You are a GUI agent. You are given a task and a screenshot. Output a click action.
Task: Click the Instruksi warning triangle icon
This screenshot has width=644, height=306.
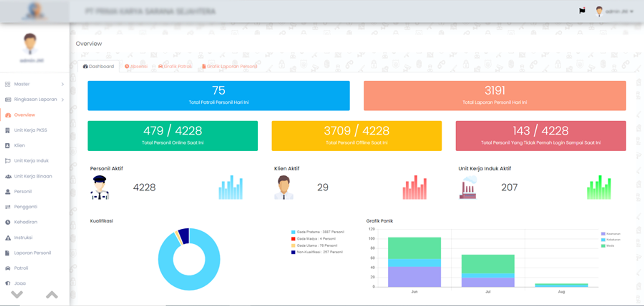click(8, 238)
